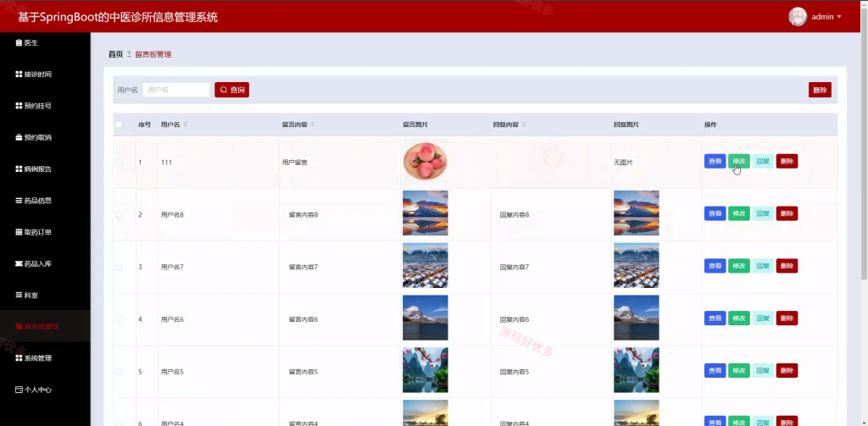Sort by the 留言内容 column arrows

[313, 124]
